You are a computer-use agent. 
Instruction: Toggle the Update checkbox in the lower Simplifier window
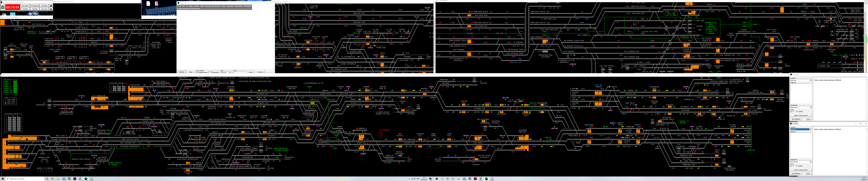[x=797, y=166]
